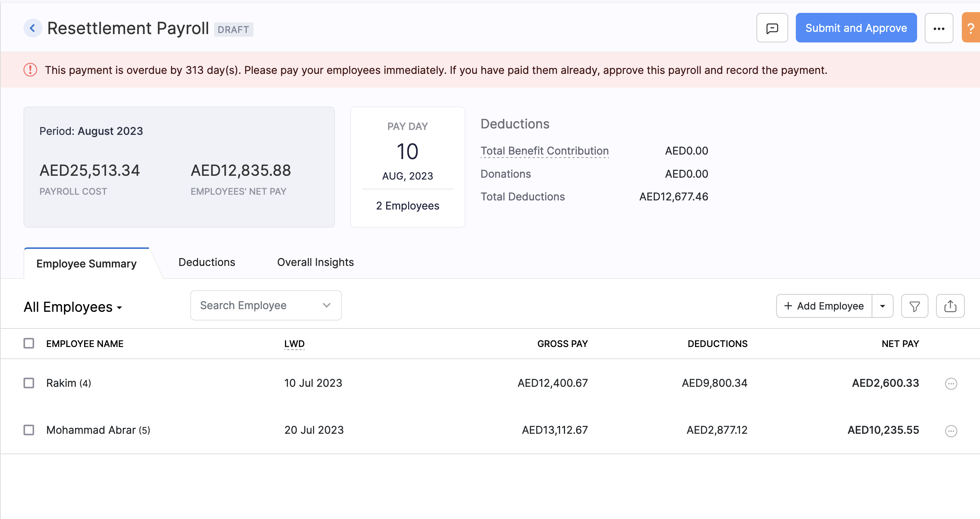Click the LWD column header
The height and width of the screenshot is (519, 980).
(x=294, y=344)
